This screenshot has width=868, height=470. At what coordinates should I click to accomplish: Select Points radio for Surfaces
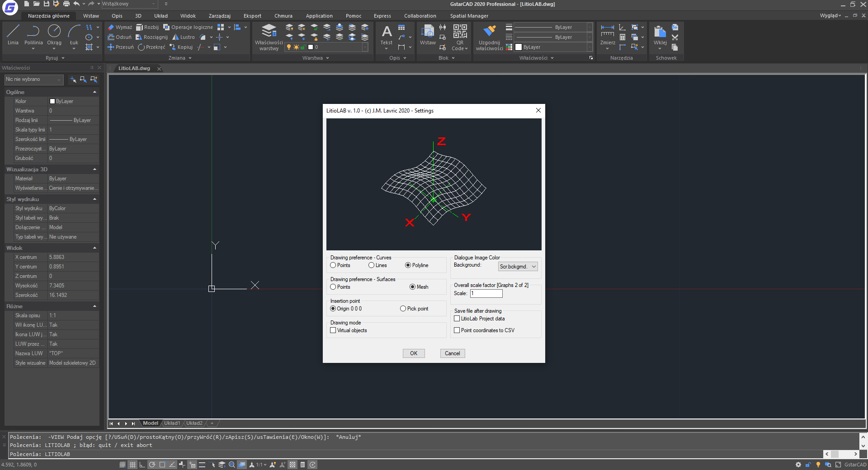pyautogui.click(x=340, y=287)
